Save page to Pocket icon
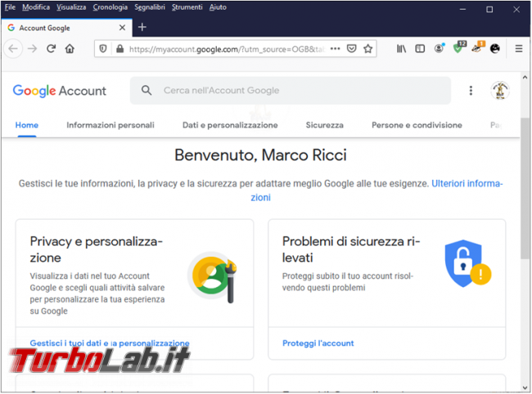The image size is (532, 394). [x=351, y=49]
